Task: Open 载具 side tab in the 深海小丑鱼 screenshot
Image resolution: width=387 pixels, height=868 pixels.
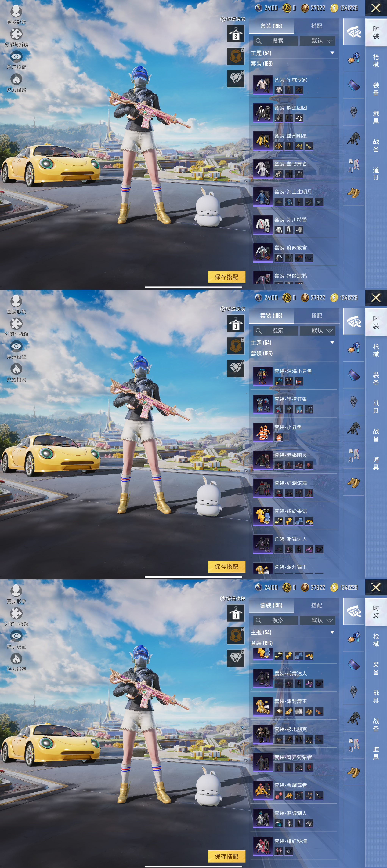Action: [x=376, y=407]
